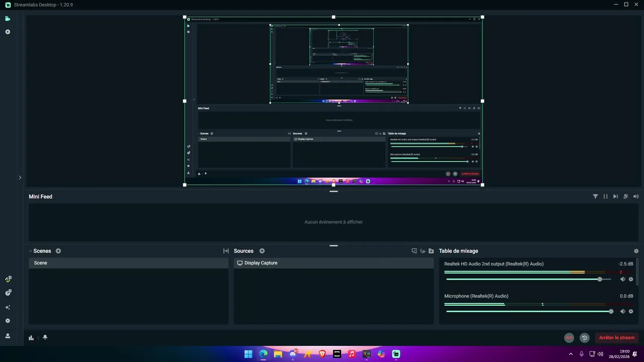Collapse the Scenes collection chevron

tap(30, 251)
